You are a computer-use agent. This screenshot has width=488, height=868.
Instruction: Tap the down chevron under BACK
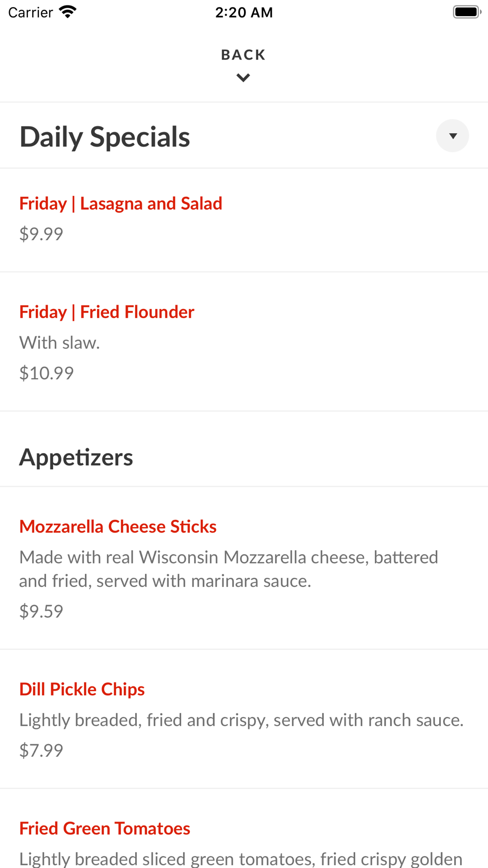pyautogui.click(x=243, y=78)
